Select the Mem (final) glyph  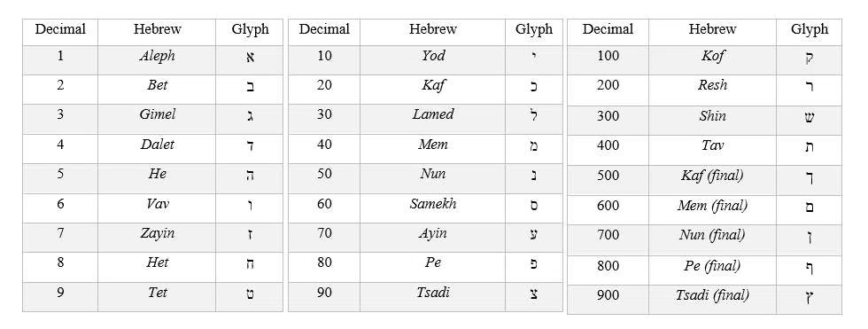pos(809,208)
